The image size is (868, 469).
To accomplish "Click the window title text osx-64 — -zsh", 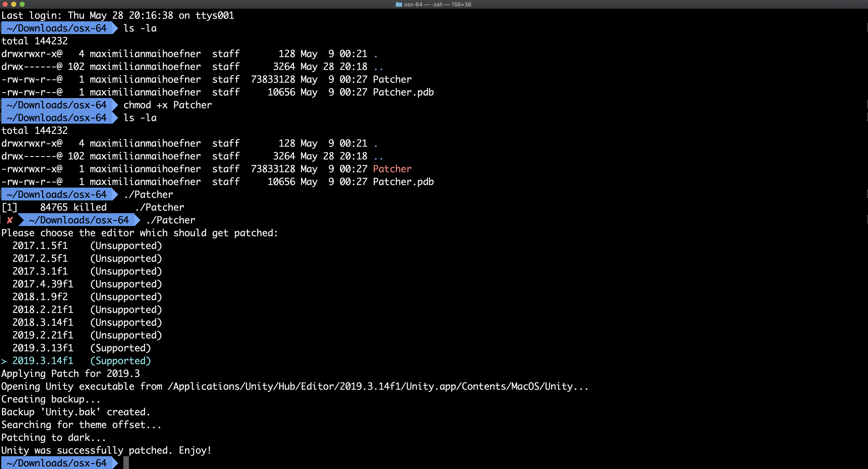I will pos(437,4).
